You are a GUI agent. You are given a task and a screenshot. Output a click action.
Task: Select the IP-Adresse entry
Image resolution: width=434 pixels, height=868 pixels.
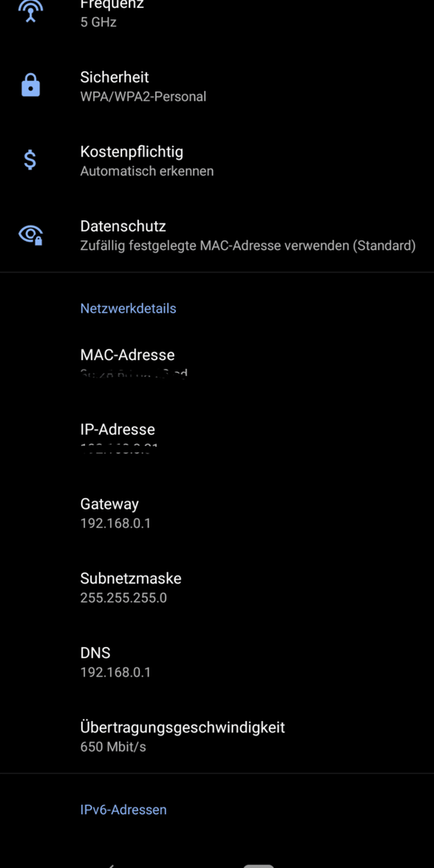click(217, 438)
